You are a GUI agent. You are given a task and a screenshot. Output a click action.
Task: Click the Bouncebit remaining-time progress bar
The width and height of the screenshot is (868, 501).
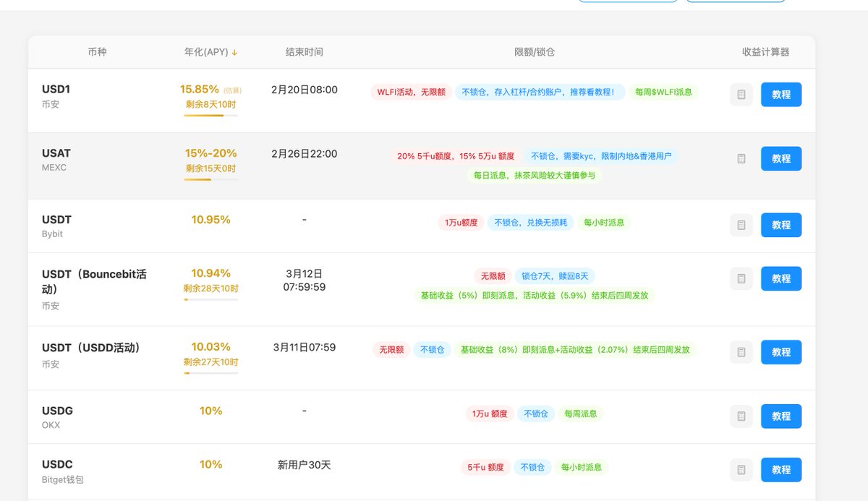pyautogui.click(x=211, y=299)
